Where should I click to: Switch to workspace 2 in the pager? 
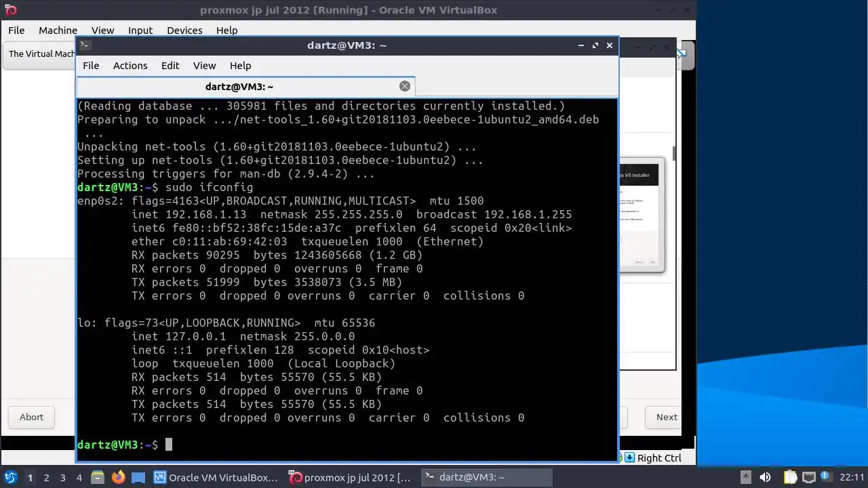click(x=46, y=477)
